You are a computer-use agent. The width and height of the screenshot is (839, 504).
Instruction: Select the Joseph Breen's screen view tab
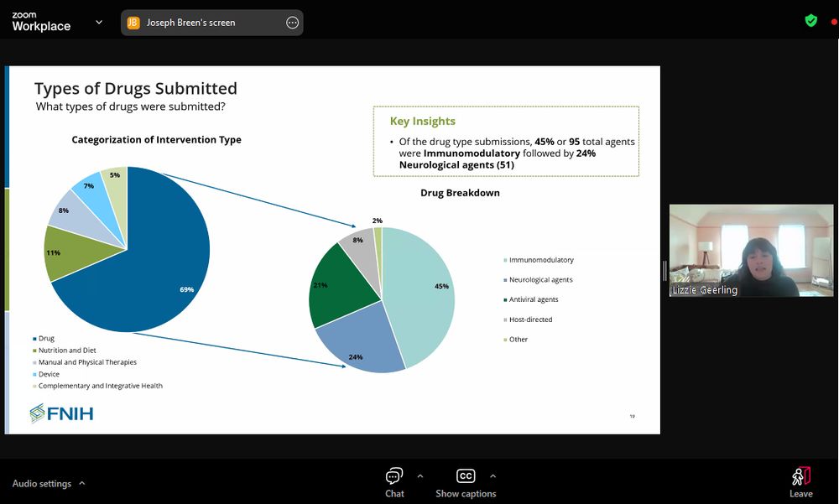click(x=210, y=23)
